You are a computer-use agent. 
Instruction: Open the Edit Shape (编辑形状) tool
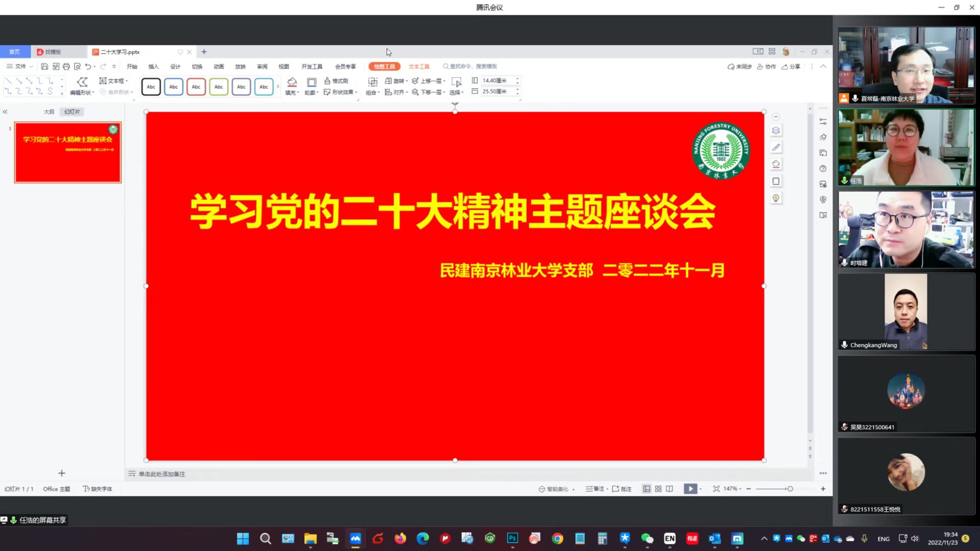pyautogui.click(x=82, y=86)
